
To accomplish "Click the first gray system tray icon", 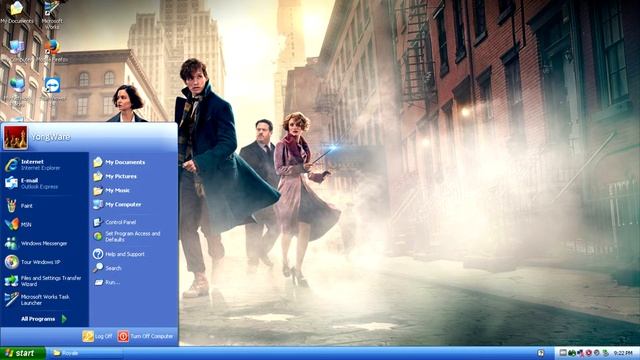I will [x=563, y=353].
